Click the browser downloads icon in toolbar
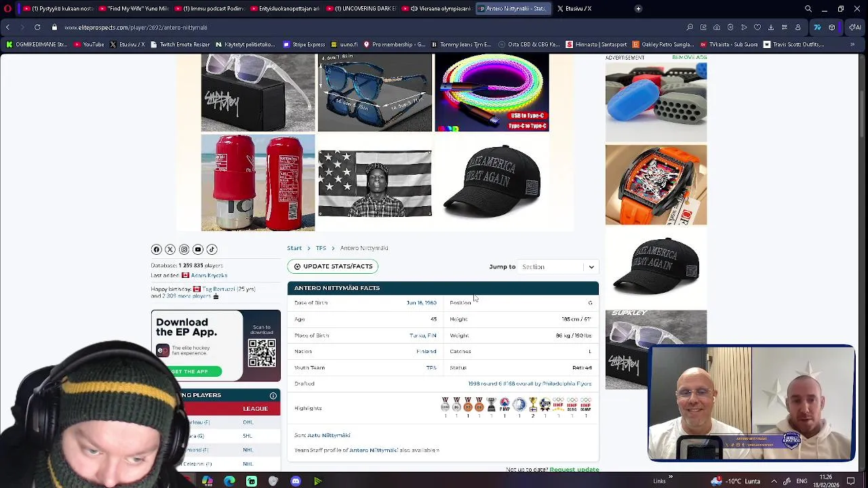 [771, 27]
